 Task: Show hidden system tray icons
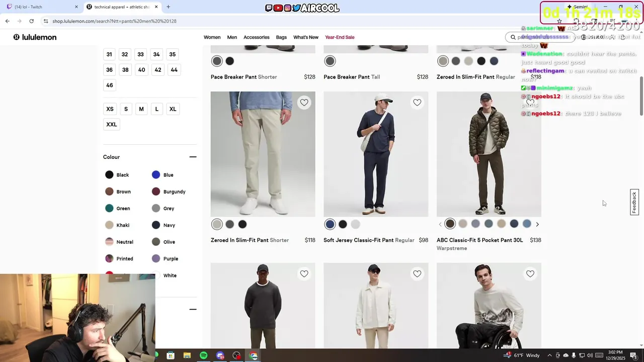tap(549, 355)
